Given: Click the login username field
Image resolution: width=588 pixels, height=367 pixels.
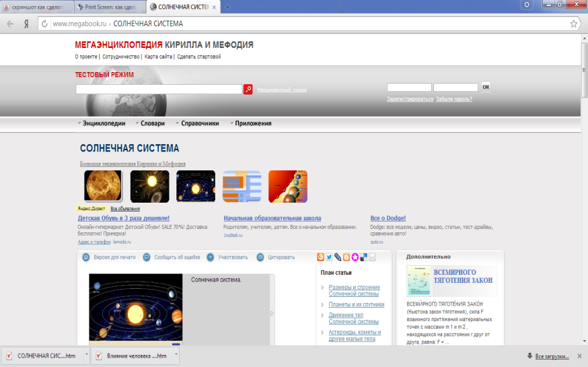Looking at the screenshot, I should [x=409, y=88].
